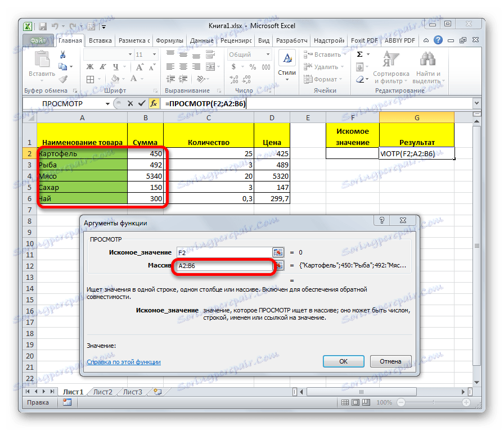504x431 pixels.
Task: Switch to the Вид ribbon tab
Action: click(x=264, y=40)
